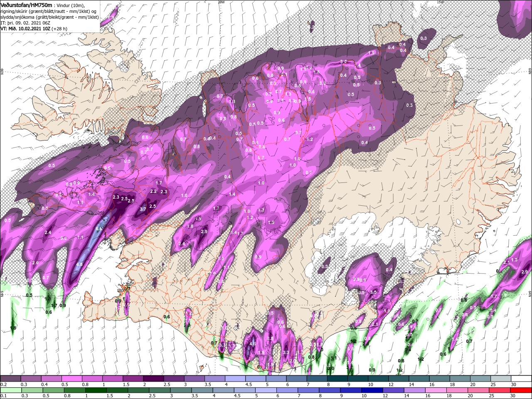Viewport: 532px width, 399px height.
Task: Click the 3.7 precipitation value on the map
Action: (143, 209)
